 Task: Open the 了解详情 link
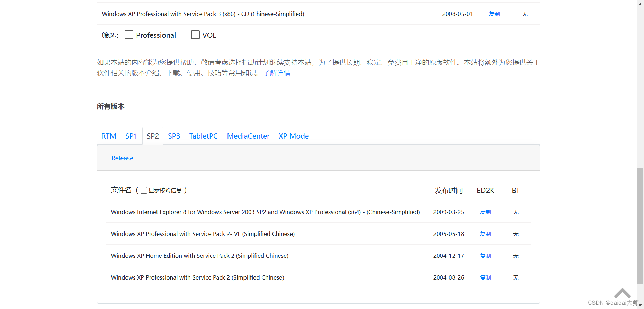[277, 73]
